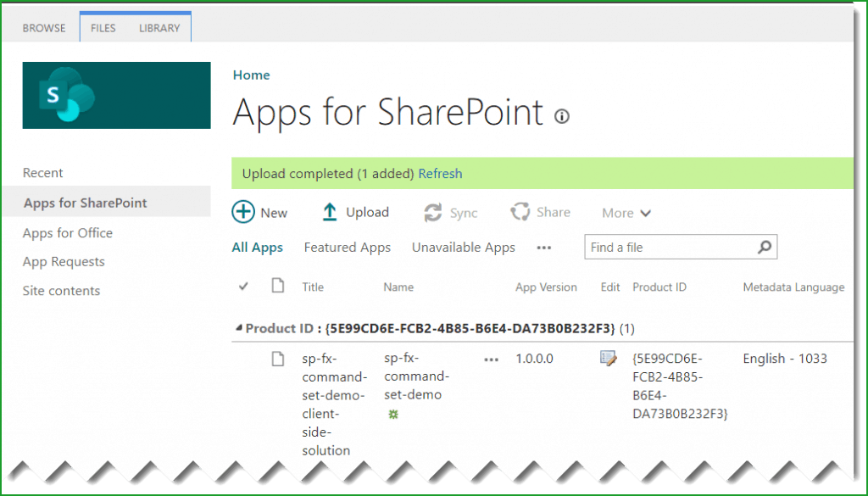Open the ellipsis menu for sp-fx-command-set-demo
Viewport: 868px width, 496px height.
point(491,359)
